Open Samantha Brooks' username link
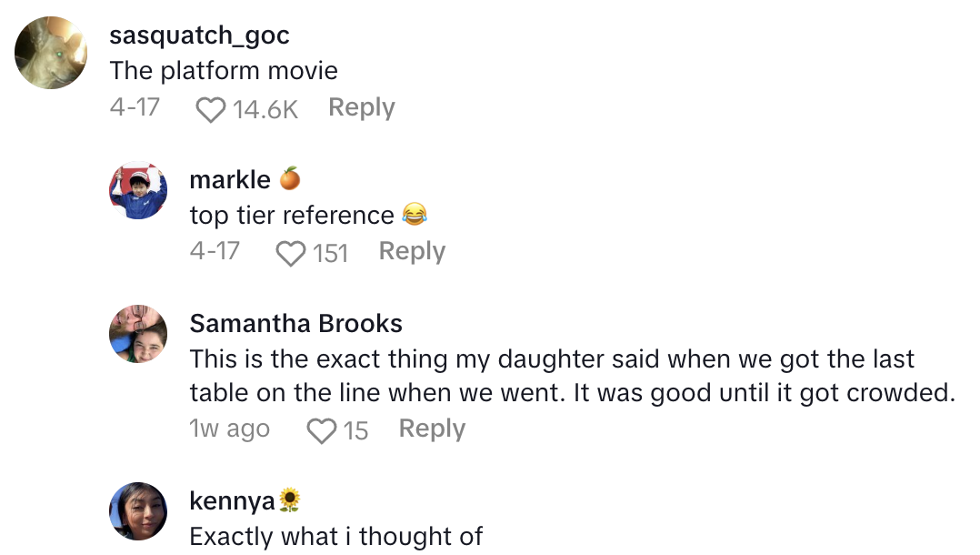Screen dimensions: 980x555 [x=296, y=324]
